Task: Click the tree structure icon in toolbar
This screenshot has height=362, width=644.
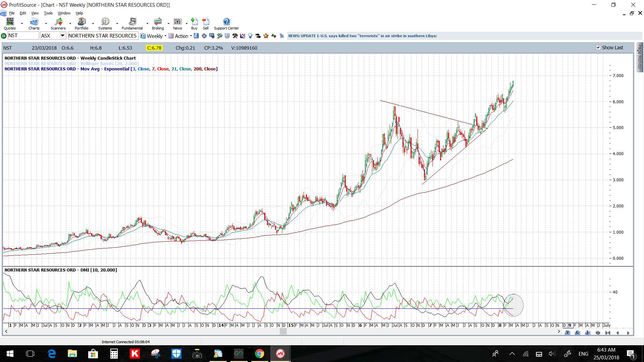Action: tap(281, 36)
